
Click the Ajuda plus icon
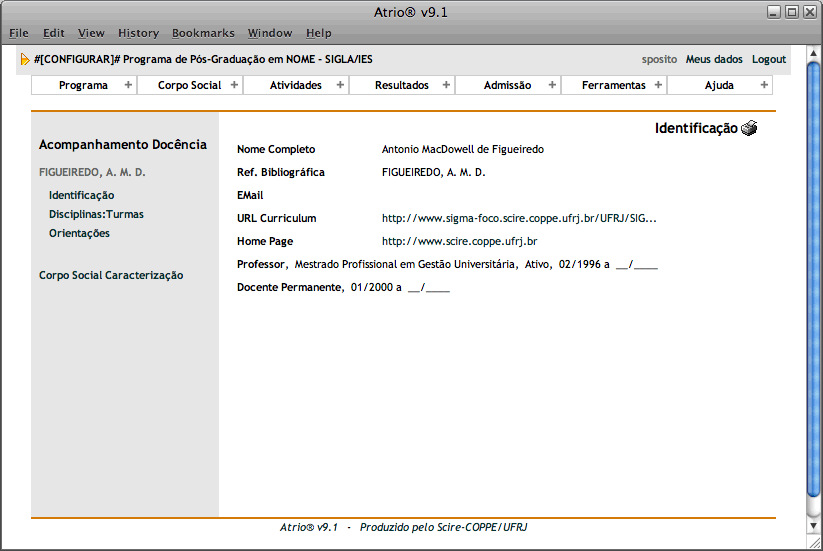click(x=764, y=85)
